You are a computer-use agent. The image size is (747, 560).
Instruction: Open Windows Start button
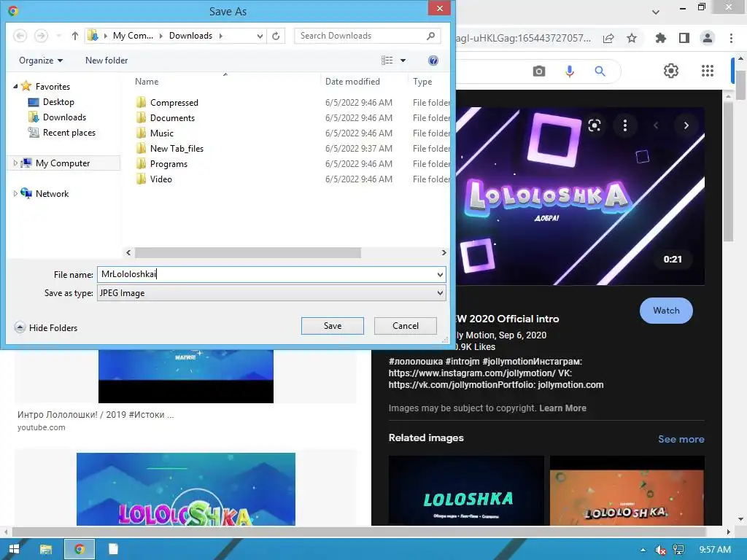[x=14, y=549]
